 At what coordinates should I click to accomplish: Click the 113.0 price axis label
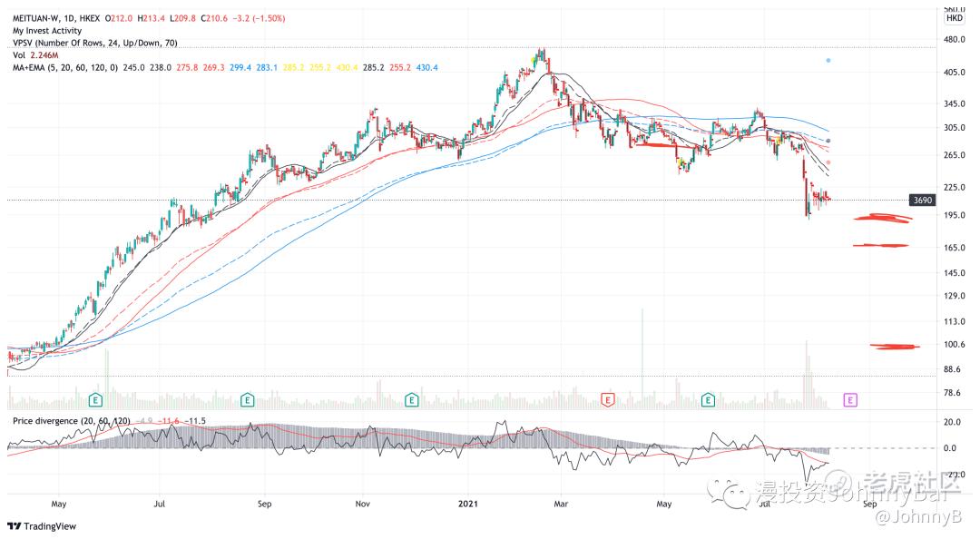pyautogui.click(x=955, y=321)
